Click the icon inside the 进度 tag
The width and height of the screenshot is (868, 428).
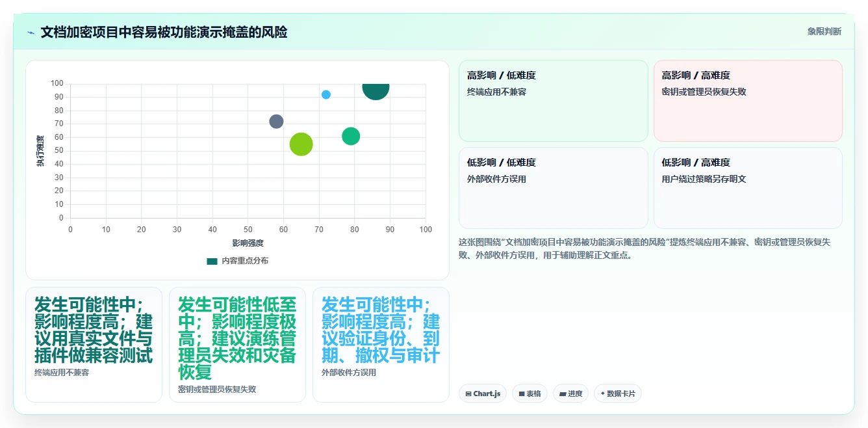(563, 394)
